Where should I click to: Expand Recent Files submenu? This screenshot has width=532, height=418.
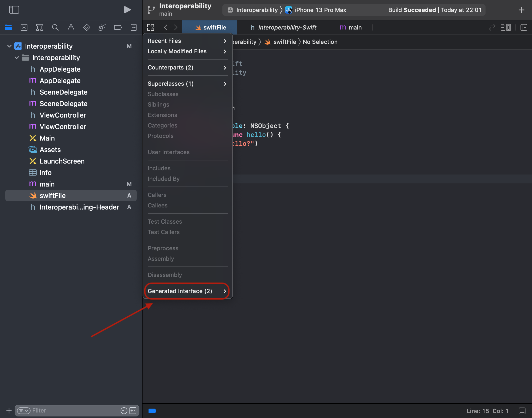tap(187, 41)
